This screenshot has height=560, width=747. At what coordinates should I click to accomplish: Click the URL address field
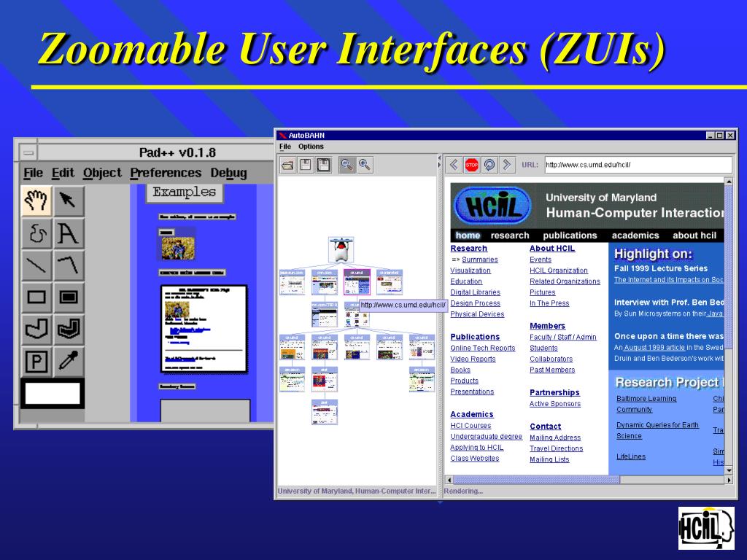pyautogui.click(x=638, y=165)
